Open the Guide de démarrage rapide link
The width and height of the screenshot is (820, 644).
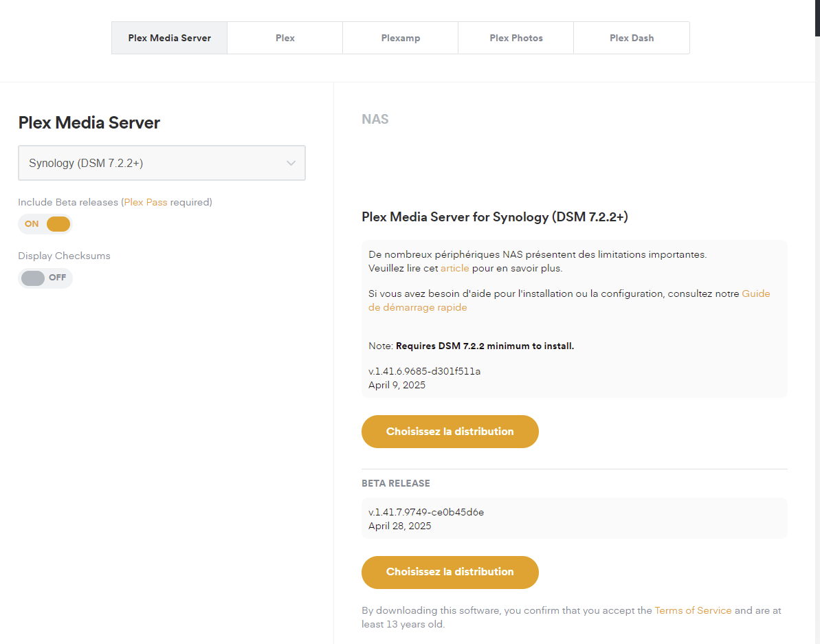569,300
